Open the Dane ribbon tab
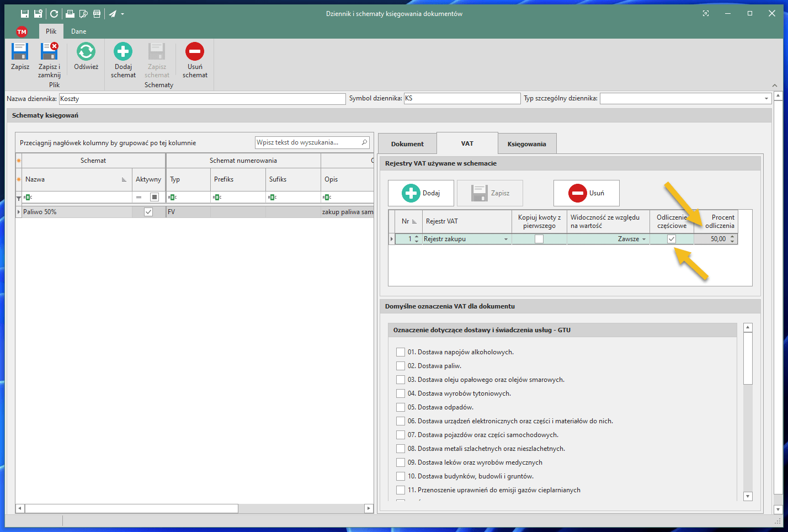 (78, 31)
